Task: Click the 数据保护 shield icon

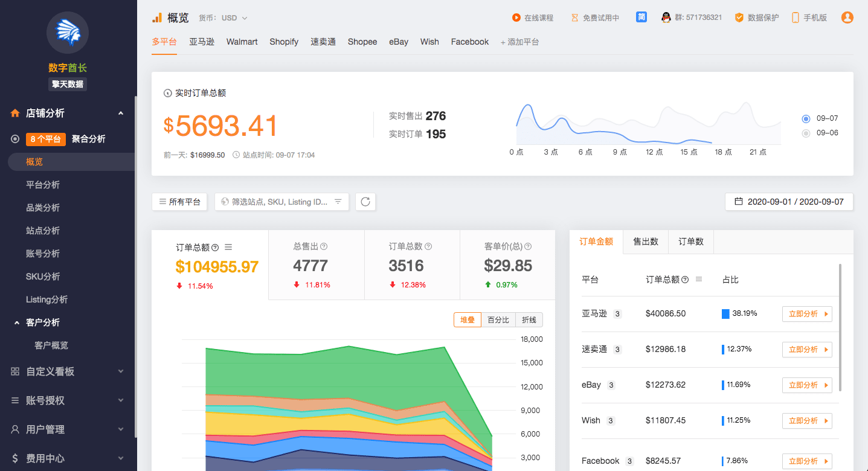Action: coord(739,18)
